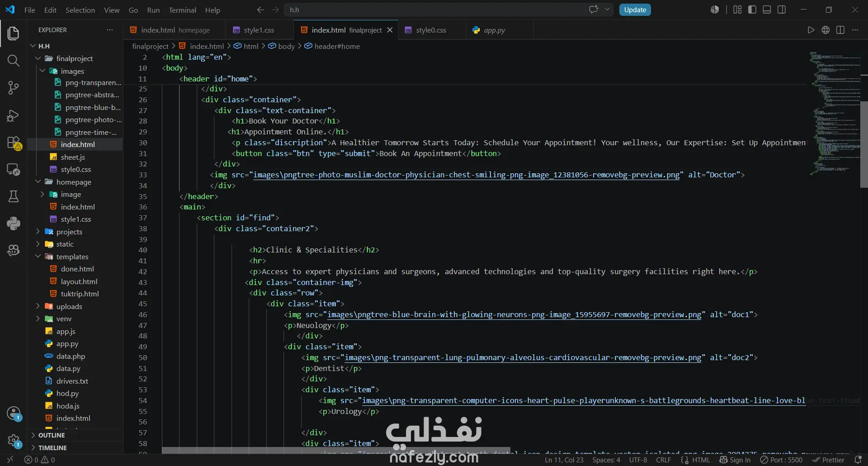Image resolution: width=868 pixels, height=466 pixels.
Task: Close the index.html finalproject tab
Action: pyautogui.click(x=390, y=30)
